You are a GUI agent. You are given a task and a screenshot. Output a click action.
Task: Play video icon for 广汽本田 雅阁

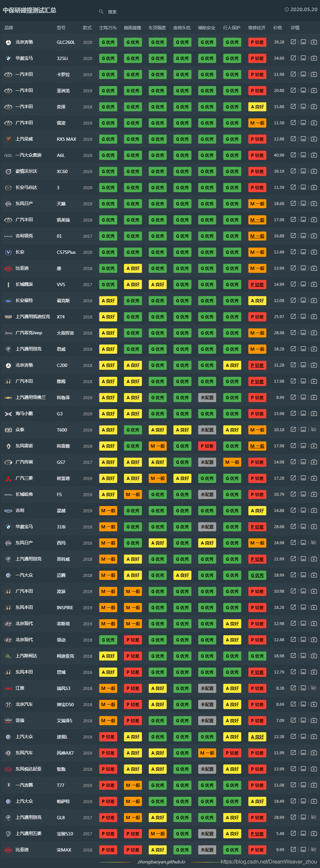click(x=314, y=381)
